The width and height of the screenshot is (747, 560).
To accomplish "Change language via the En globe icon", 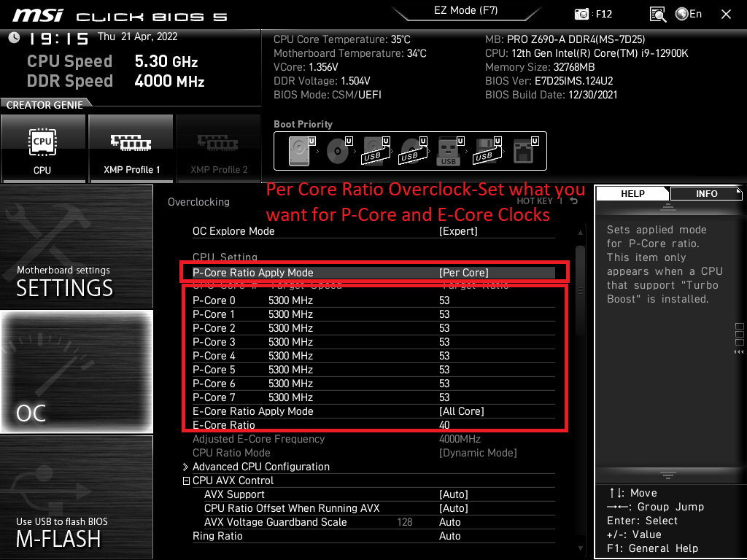I will coord(689,14).
